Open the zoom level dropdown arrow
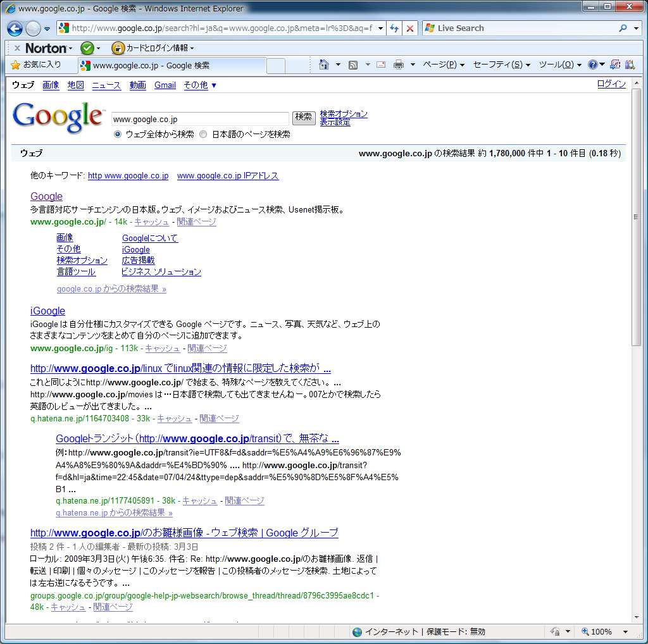The image size is (648, 644). point(625,631)
